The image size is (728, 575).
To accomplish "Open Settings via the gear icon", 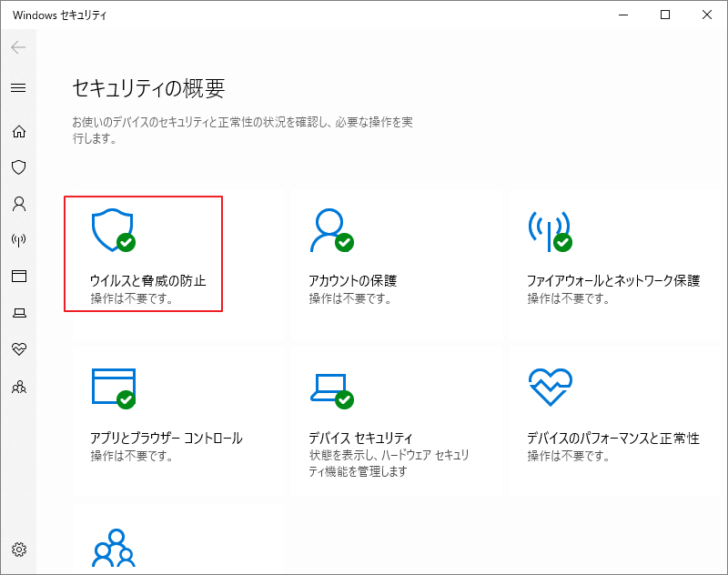I will pyautogui.click(x=18, y=550).
